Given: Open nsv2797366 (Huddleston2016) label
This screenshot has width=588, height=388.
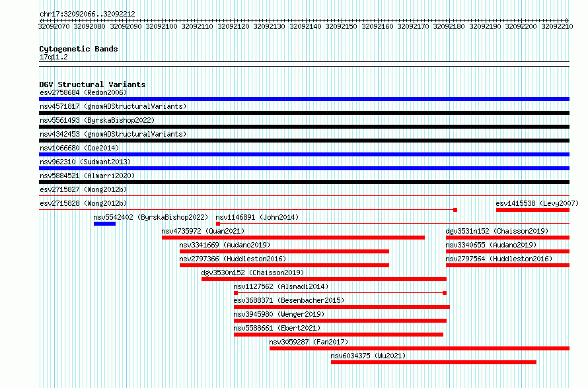Looking at the screenshot, I should pyautogui.click(x=233, y=259).
